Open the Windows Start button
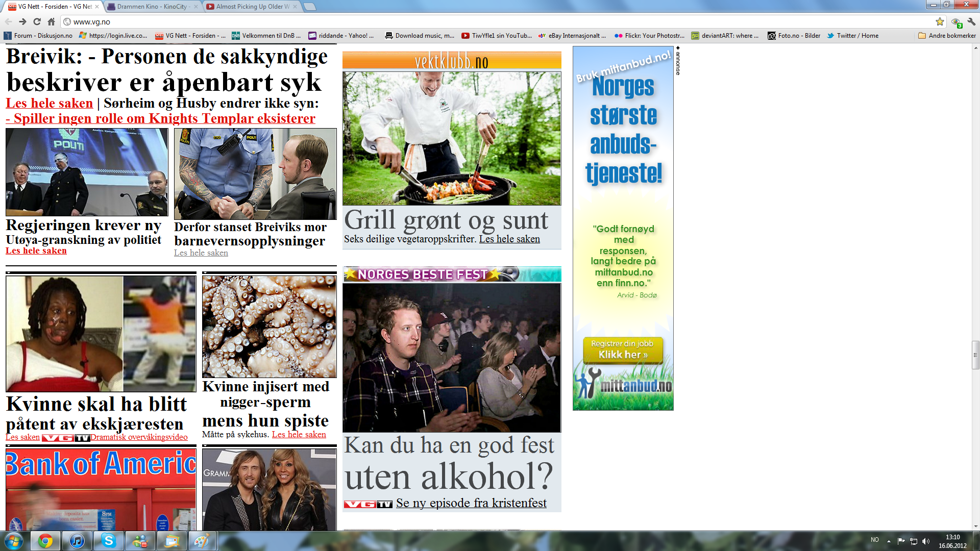980x551 pixels. (14, 541)
